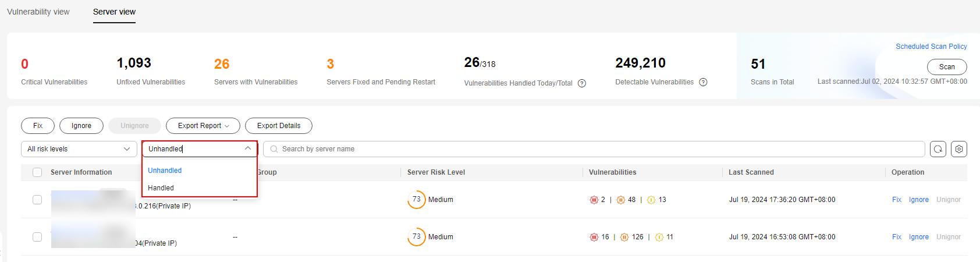Check the first server row checkbox

[x=37, y=200]
